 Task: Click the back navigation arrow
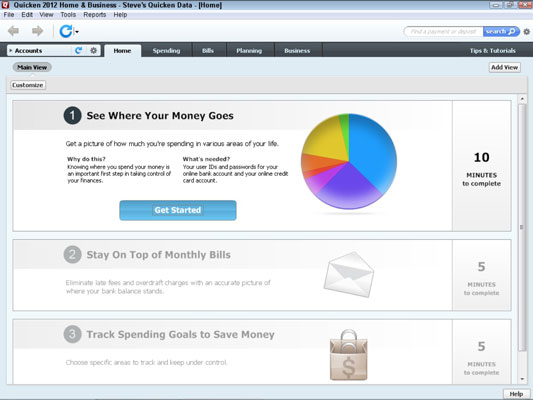point(14,31)
